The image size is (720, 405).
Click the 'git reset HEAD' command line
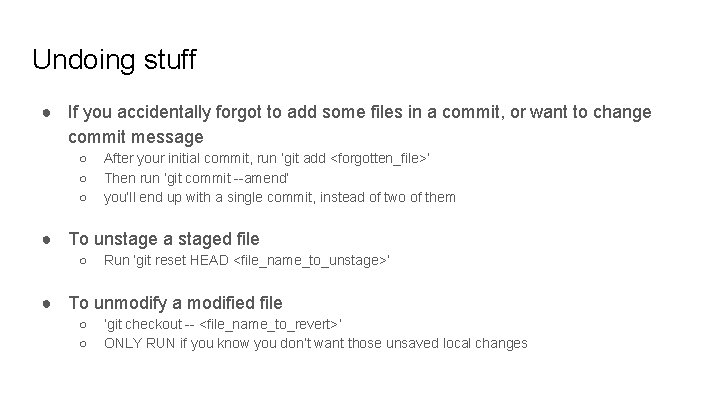coord(247,260)
